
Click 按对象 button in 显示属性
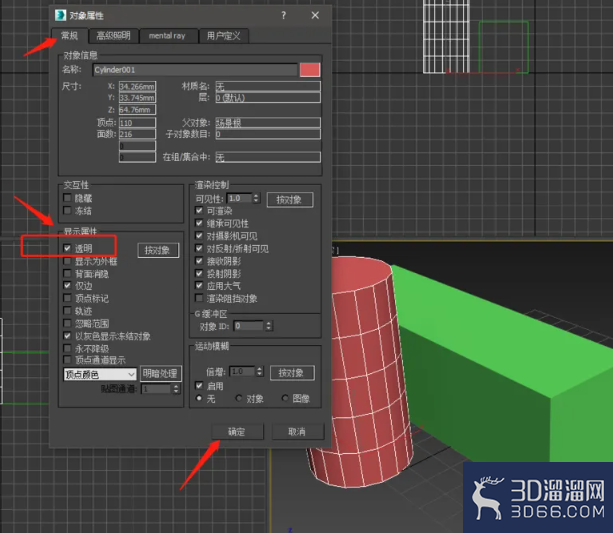click(158, 250)
